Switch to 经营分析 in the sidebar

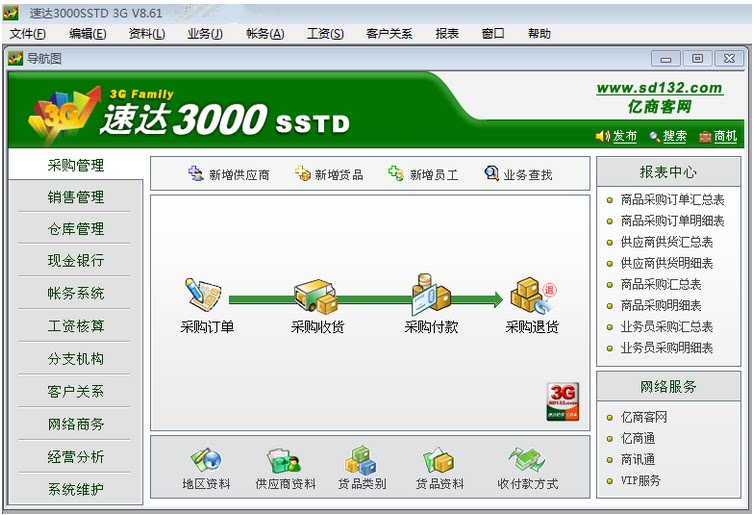pos(75,457)
